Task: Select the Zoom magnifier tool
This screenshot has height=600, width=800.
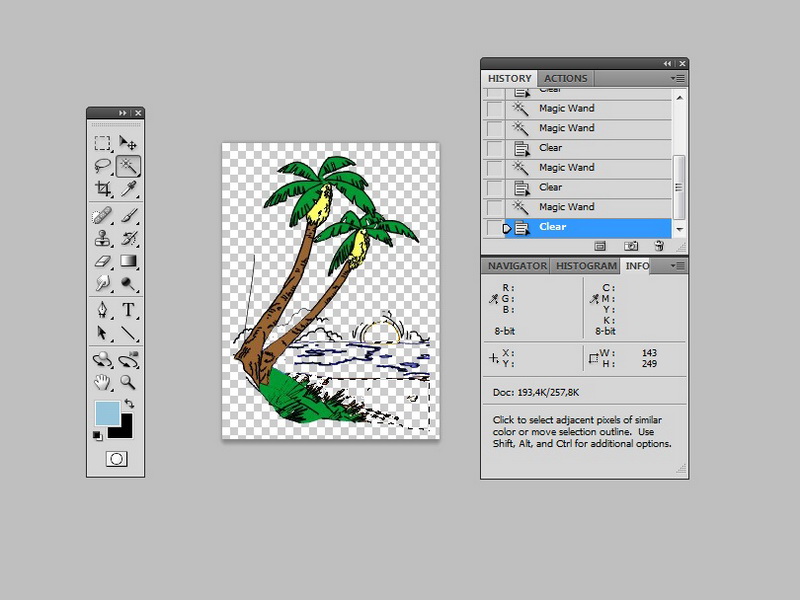Action: [x=128, y=382]
